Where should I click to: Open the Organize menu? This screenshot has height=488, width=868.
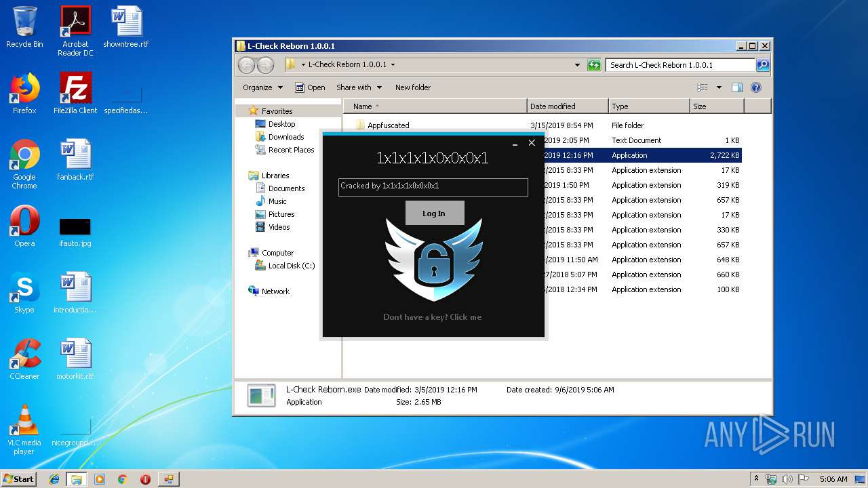coord(262,87)
